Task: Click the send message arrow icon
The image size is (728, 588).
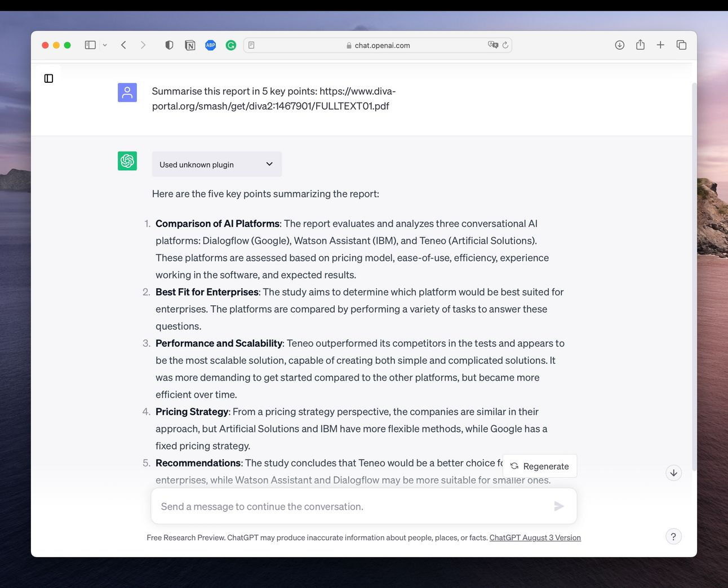Action: (x=559, y=506)
